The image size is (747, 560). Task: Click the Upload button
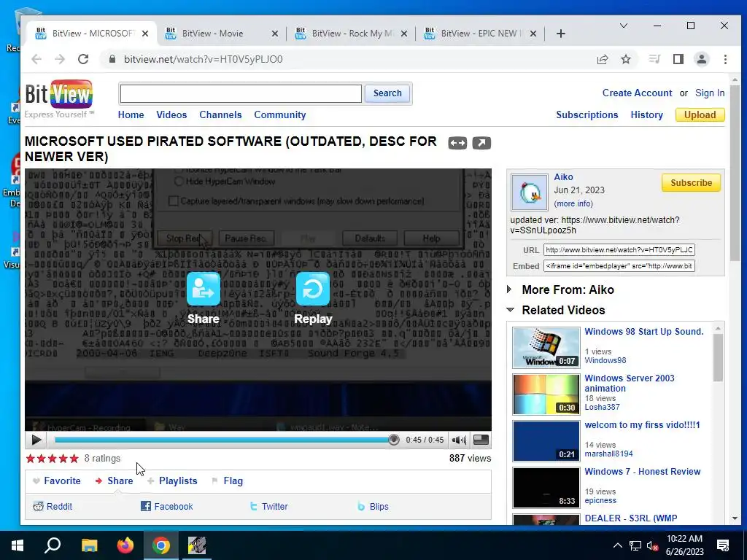click(700, 114)
